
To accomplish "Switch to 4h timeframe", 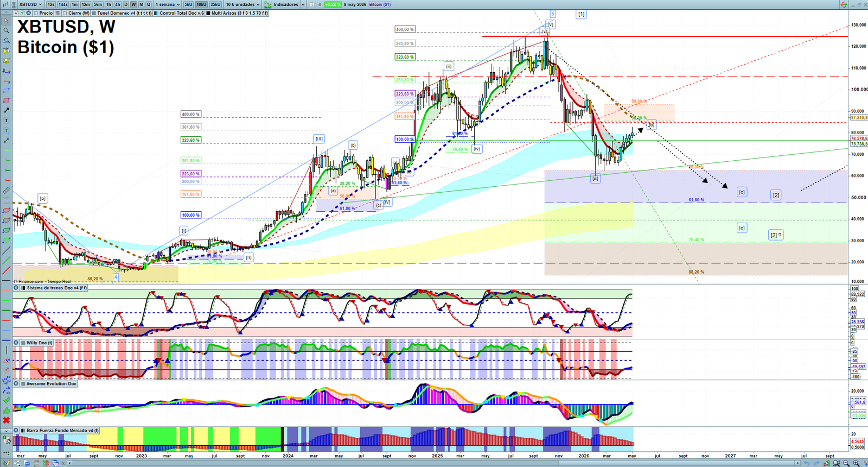I will [117, 4].
